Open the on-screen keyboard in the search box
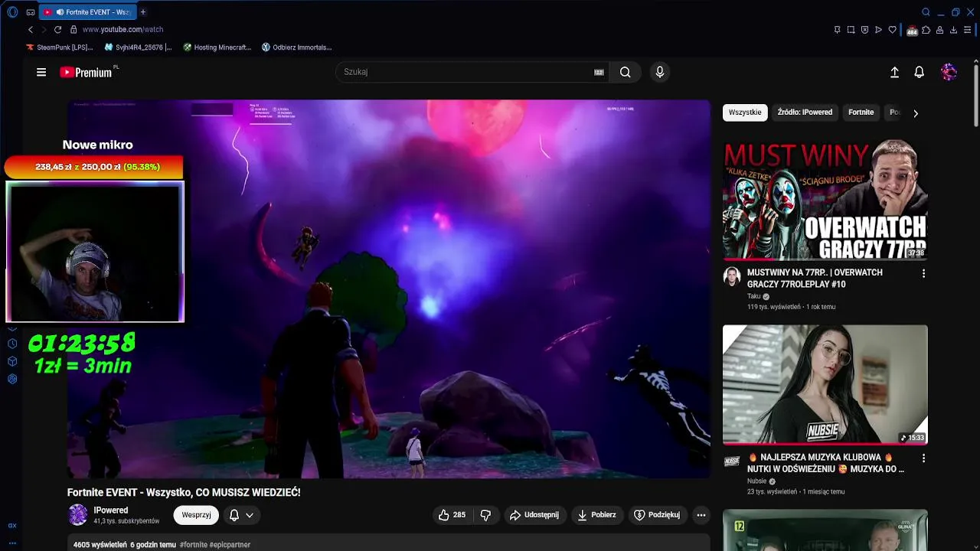This screenshot has width=980, height=551. pos(599,72)
